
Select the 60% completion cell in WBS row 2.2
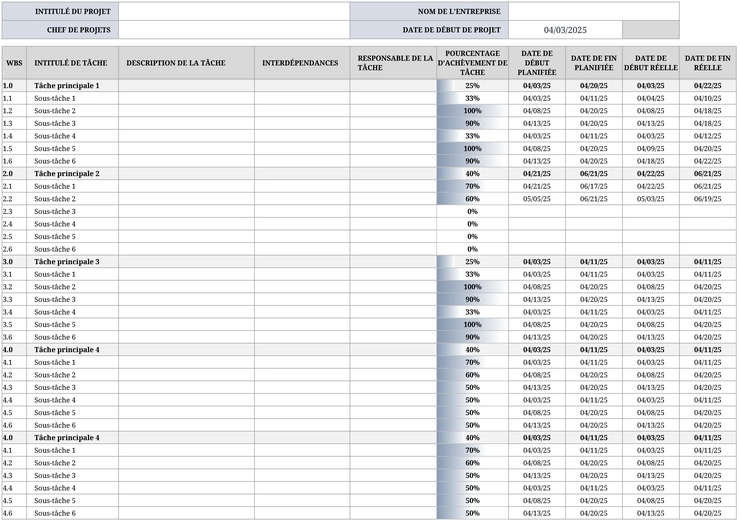coord(472,199)
